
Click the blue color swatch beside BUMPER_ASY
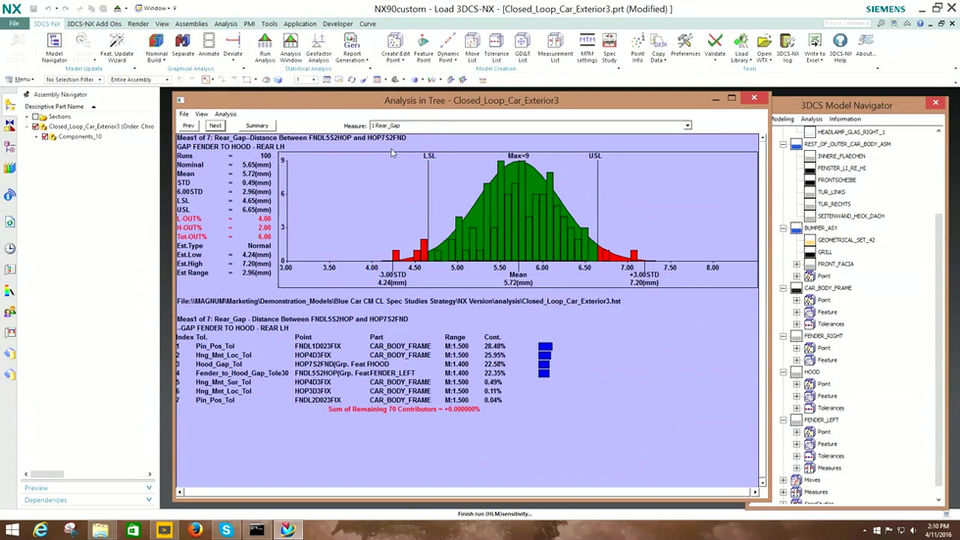[x=796, y=228]
